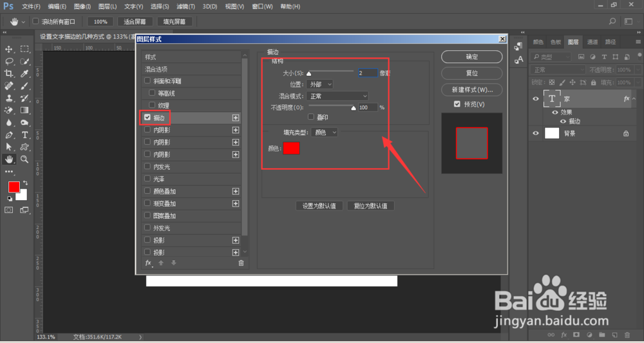Add another 描边 effect with plus button
The width and height of the screenshot is (644, 343).
pos(236,118)
